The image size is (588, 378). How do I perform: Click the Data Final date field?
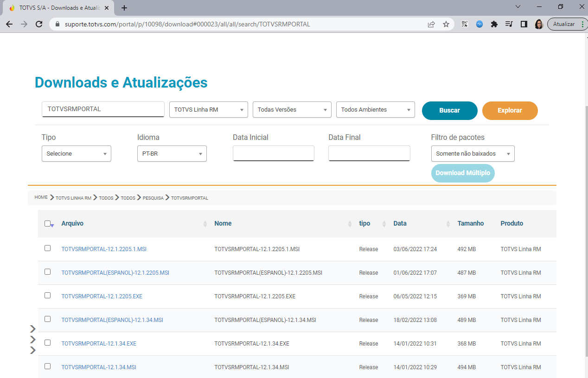[x=369, y=153]
